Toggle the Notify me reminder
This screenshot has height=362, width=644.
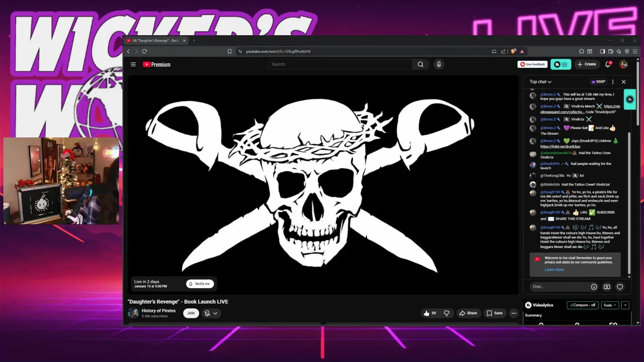[199, 284]
